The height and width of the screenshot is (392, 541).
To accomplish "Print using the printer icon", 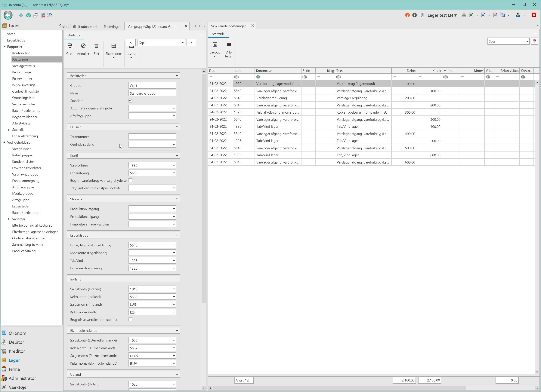I will [x=464, y=15].
